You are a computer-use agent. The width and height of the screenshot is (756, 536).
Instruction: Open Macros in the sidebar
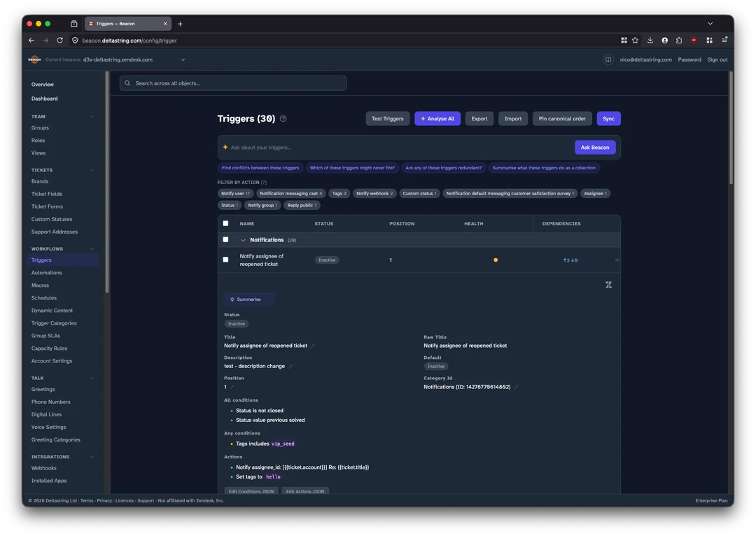tap(40, 285)
